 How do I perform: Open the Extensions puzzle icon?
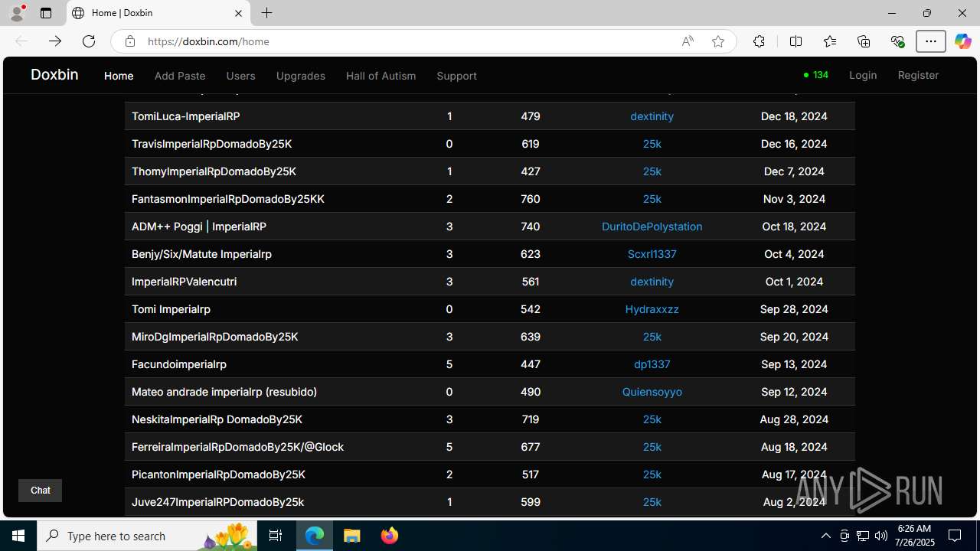pyautogui.click(x=759, y=41)
